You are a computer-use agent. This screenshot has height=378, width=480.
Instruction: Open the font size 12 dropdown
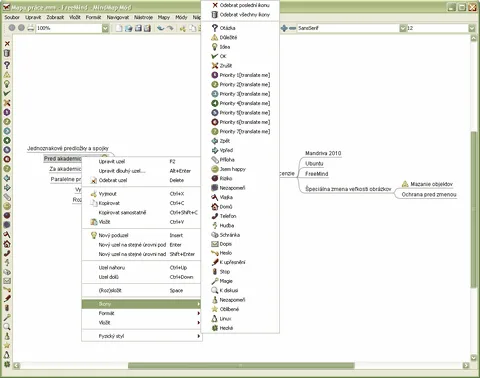click(x=472, y=28)
